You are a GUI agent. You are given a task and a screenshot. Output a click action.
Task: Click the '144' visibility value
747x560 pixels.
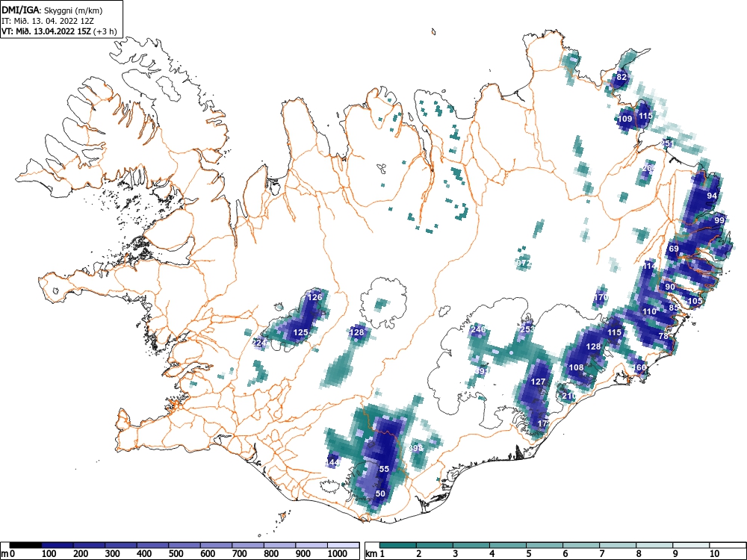click(x=332, y=462)
